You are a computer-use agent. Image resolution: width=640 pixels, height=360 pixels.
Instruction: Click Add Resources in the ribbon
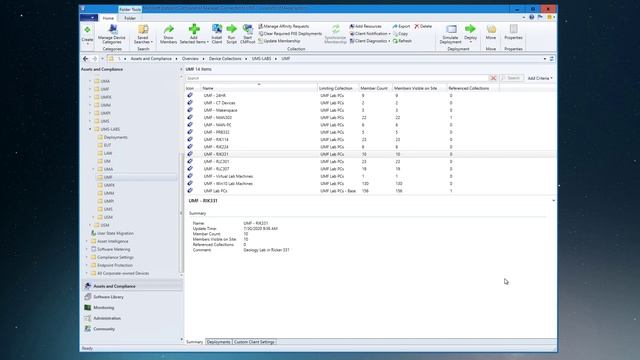pyautogui.click(x=365, y=26)
